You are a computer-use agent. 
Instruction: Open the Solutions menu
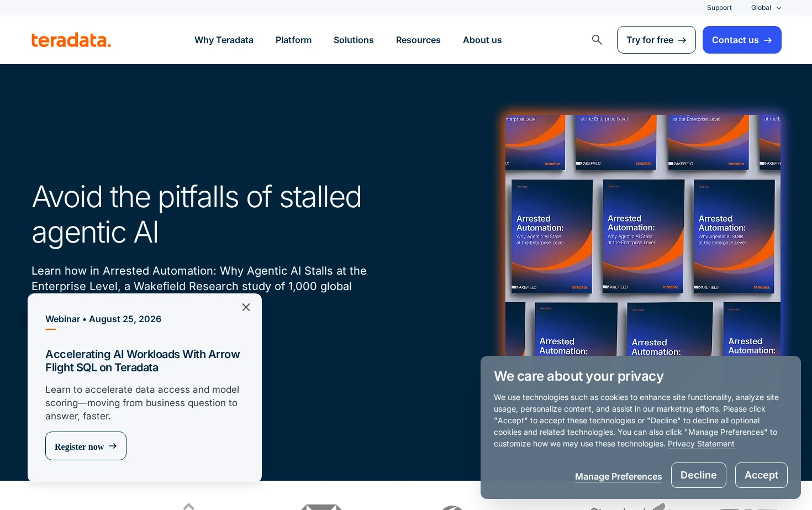(x=354, y=40)
